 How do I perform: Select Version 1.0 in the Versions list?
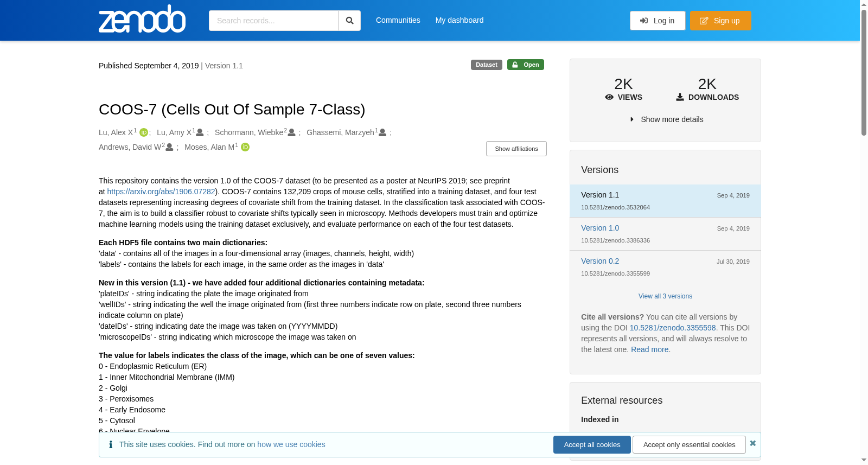point(600,228)
